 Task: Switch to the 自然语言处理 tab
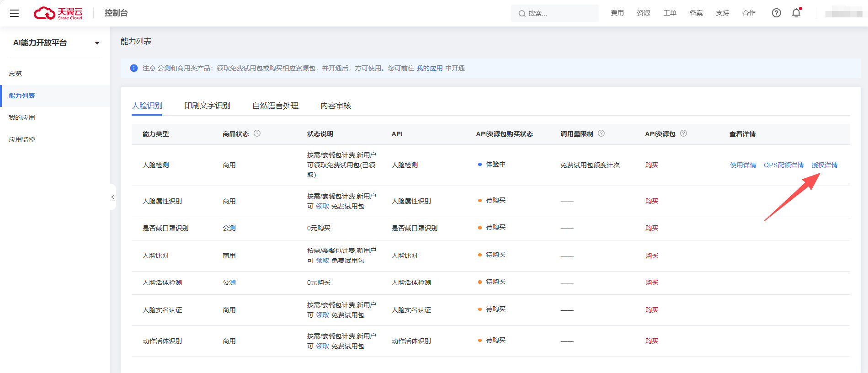[275, 106]
